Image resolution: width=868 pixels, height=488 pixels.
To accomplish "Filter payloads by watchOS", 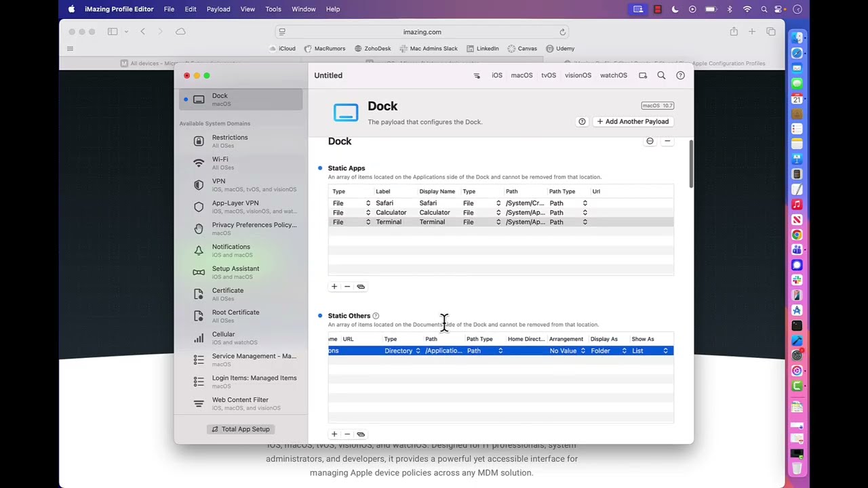I will click(614, 75).
